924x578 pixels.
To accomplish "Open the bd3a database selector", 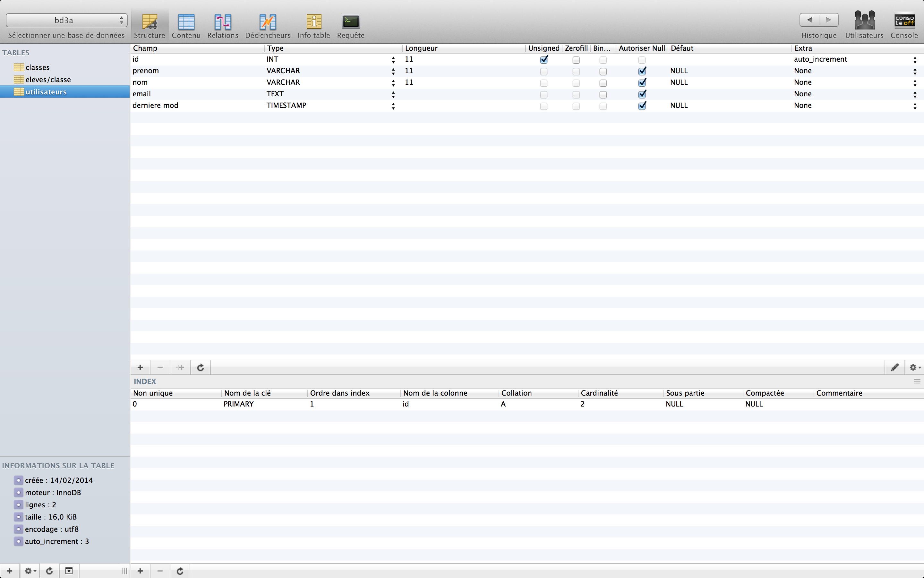I will click(66, 20).
